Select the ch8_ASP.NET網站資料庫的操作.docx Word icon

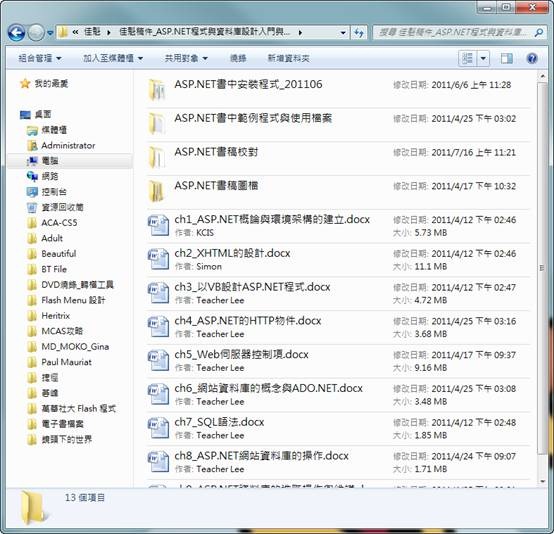click(158, 462)
